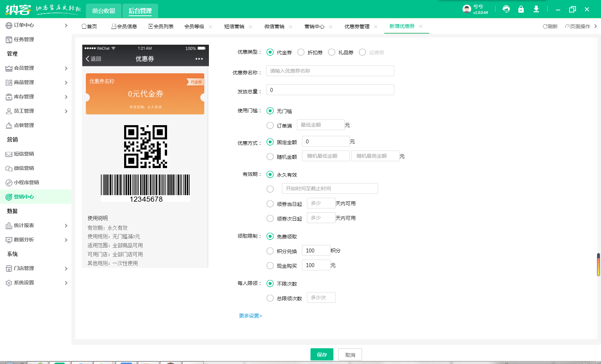
Task: Click the 统计报表 chart icon
Action: coord(9,226)
